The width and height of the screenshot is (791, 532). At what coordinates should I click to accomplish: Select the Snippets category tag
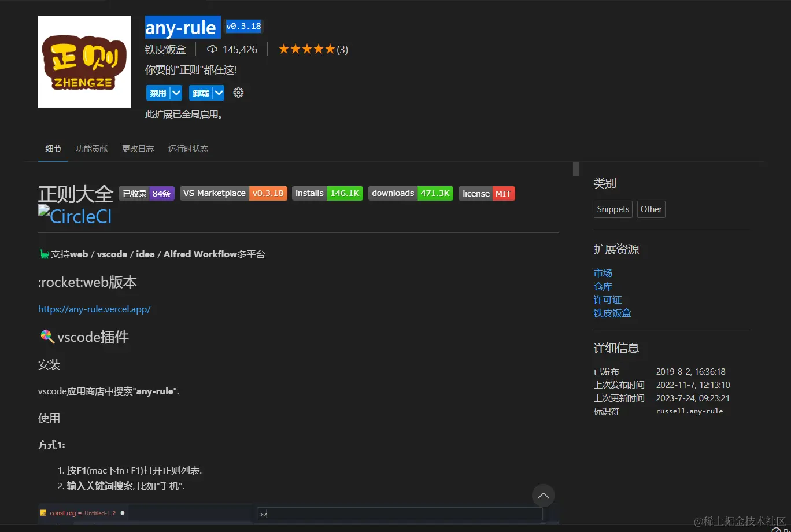[x=613, y=209]
